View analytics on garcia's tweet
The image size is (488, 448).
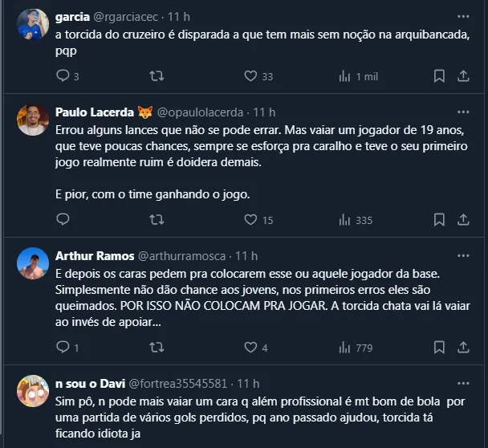[345, 76]
